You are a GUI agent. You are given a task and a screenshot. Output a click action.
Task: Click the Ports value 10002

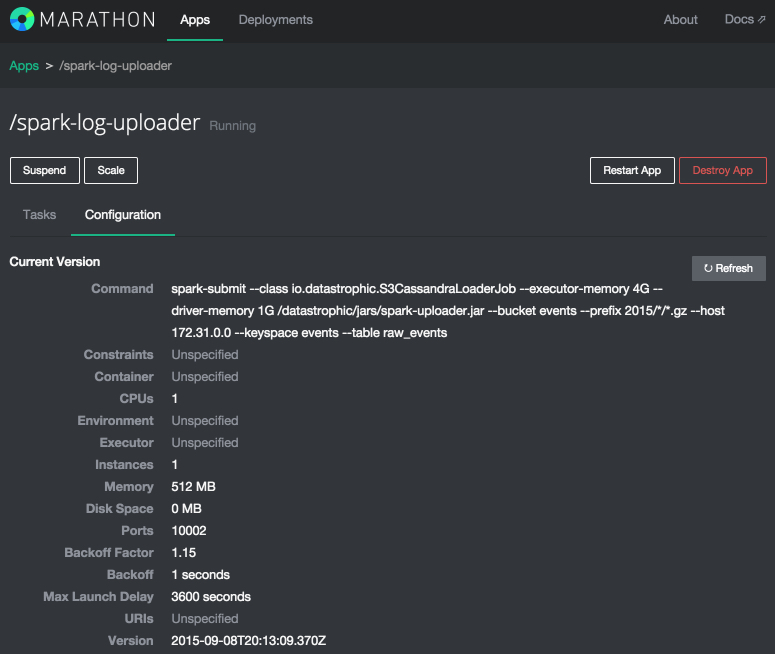pos(189,530)
